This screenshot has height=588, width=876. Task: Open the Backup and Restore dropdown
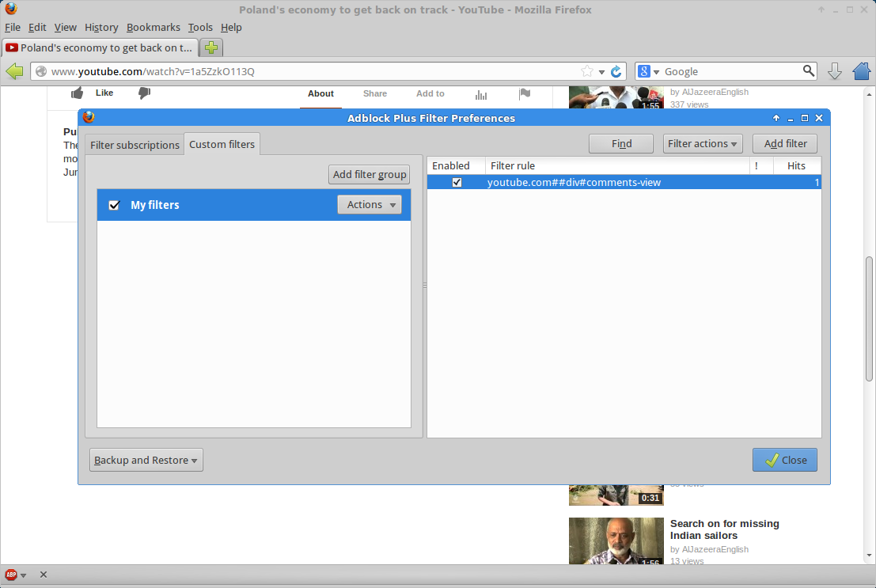click(146, 460)
